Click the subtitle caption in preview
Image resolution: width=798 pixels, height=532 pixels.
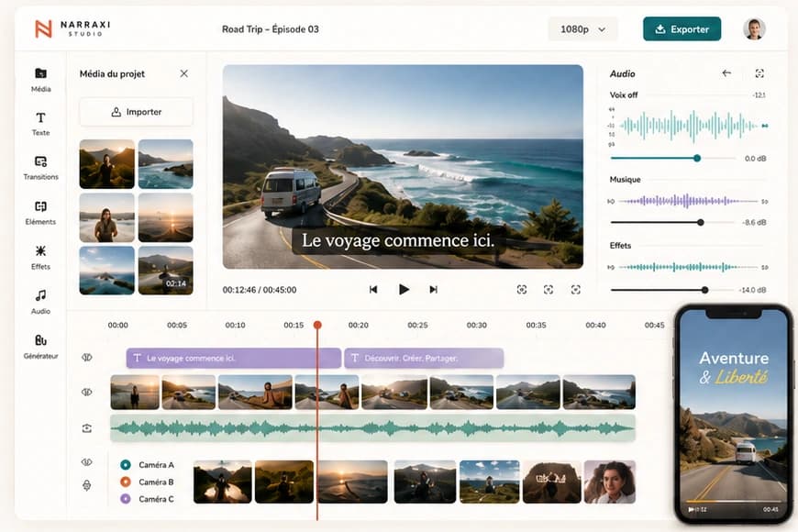click(x=398, y=240)
